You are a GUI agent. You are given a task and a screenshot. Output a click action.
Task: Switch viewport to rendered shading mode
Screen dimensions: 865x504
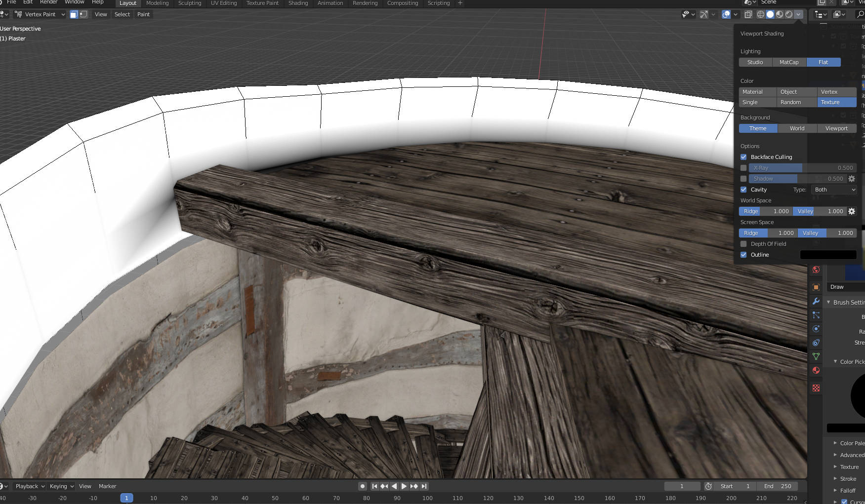pyautogui.click(x=789, y=14)
